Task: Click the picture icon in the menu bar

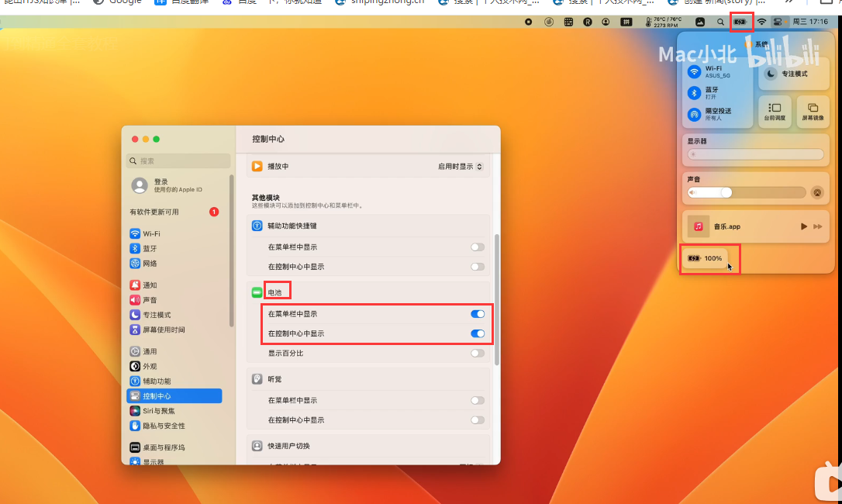Action: tap(700, 22)
